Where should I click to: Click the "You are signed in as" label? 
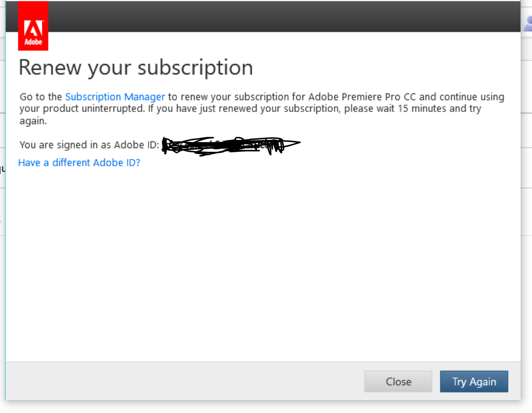tap(66, 145)
